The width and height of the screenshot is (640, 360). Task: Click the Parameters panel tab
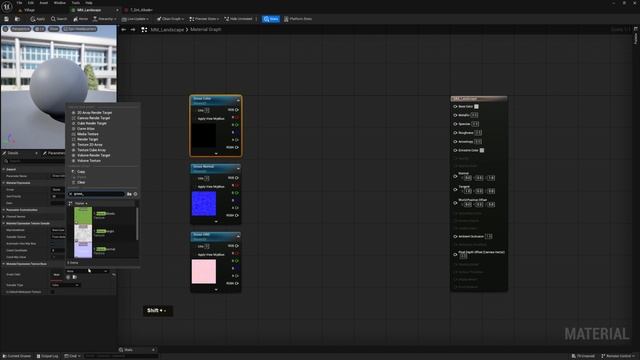[x=55, y=153]
